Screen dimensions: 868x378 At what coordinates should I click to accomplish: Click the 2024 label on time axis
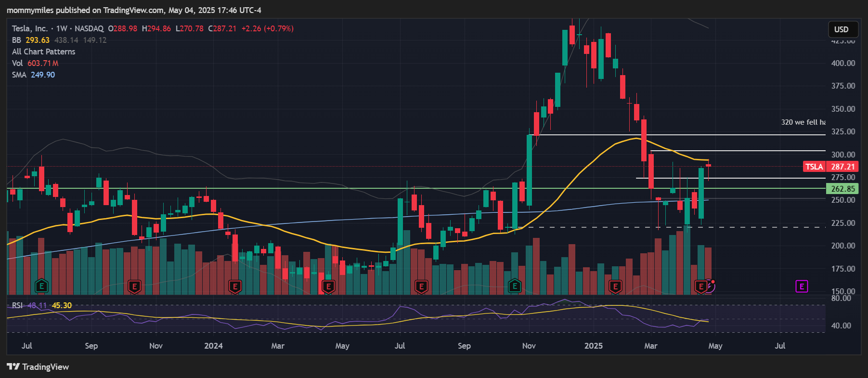coord(213,346)
